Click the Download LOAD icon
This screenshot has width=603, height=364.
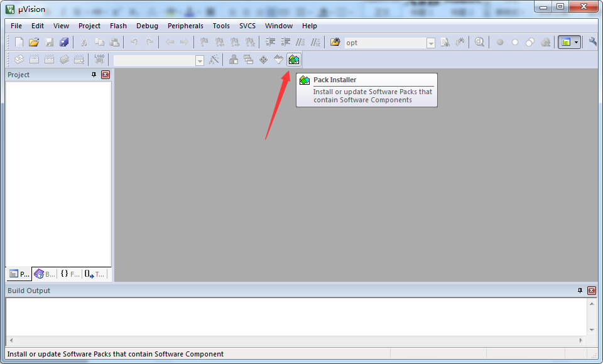point(99,60)
